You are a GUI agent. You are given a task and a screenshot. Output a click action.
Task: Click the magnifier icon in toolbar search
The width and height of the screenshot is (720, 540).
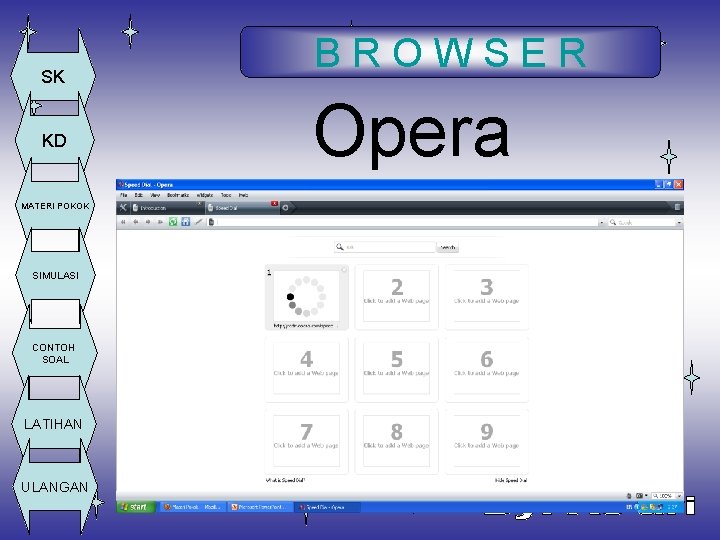pos(613,222)
